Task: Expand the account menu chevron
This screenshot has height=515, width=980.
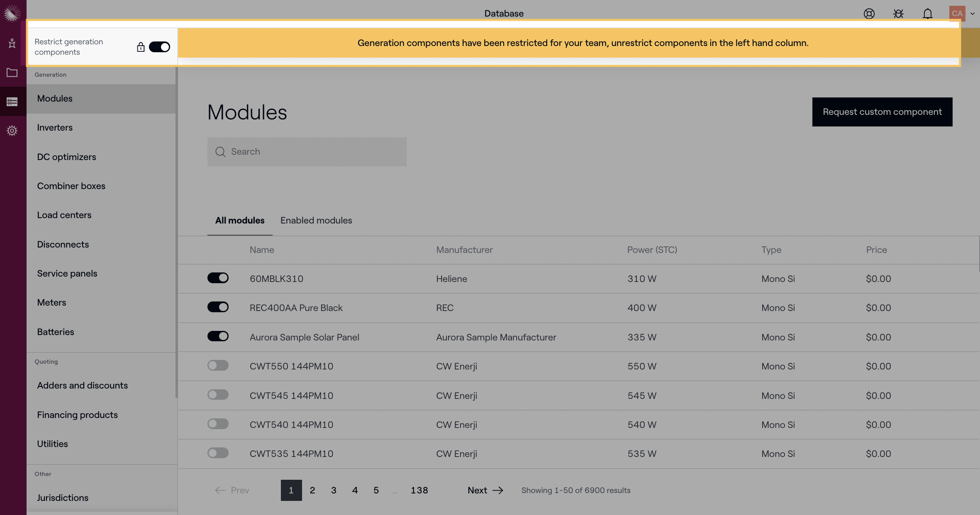Action: tap(972, 14)
